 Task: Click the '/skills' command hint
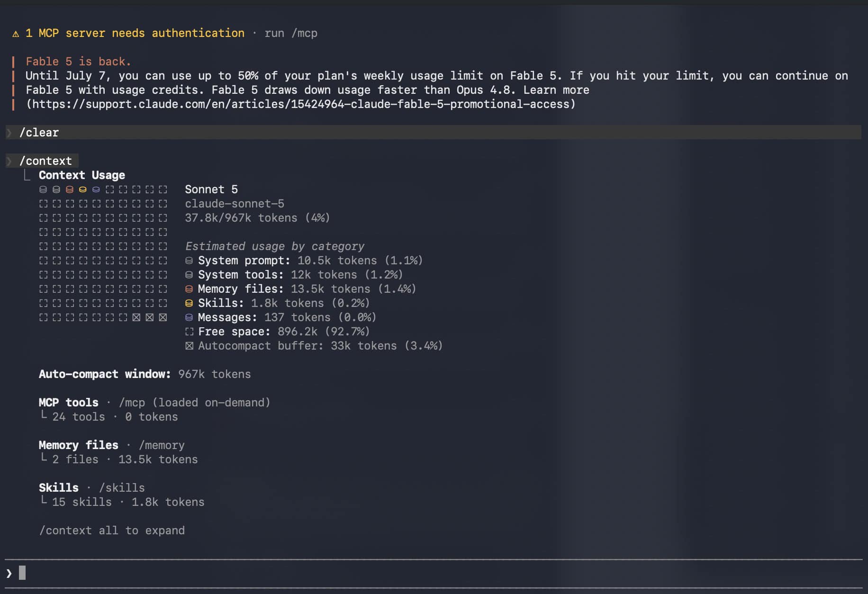pos(122,488)
